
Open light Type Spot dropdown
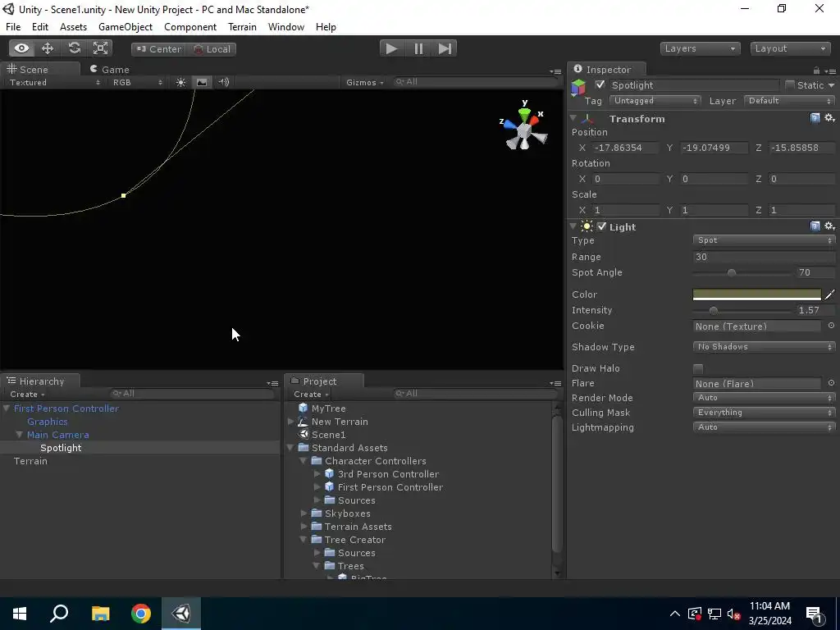tap(764, 240)
